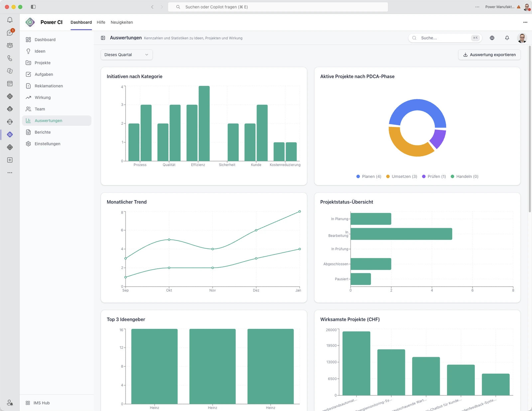The width and height of the screenshot is (532, 411).
Task: Focus the Suche... search field
Action: [x=445, y=38]
